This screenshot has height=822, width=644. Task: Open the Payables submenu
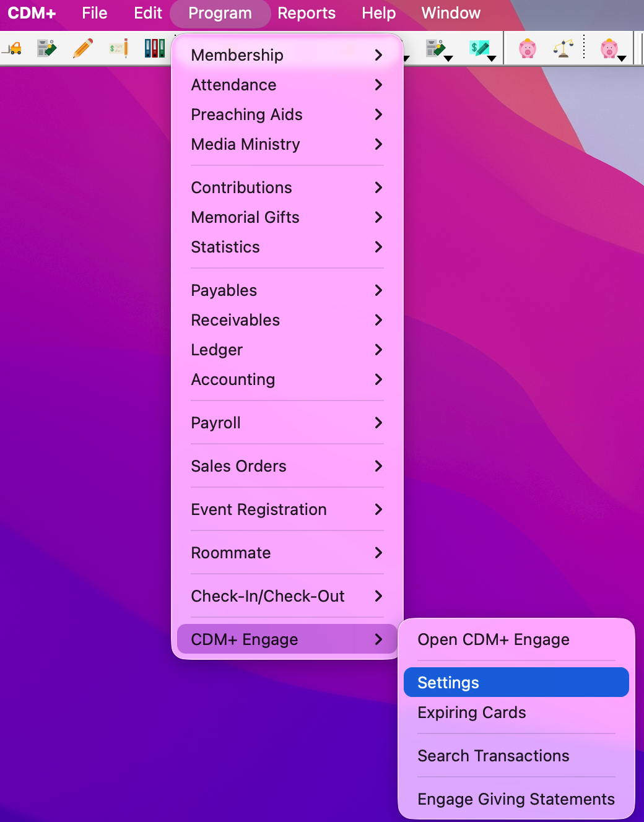pos(287,290)
